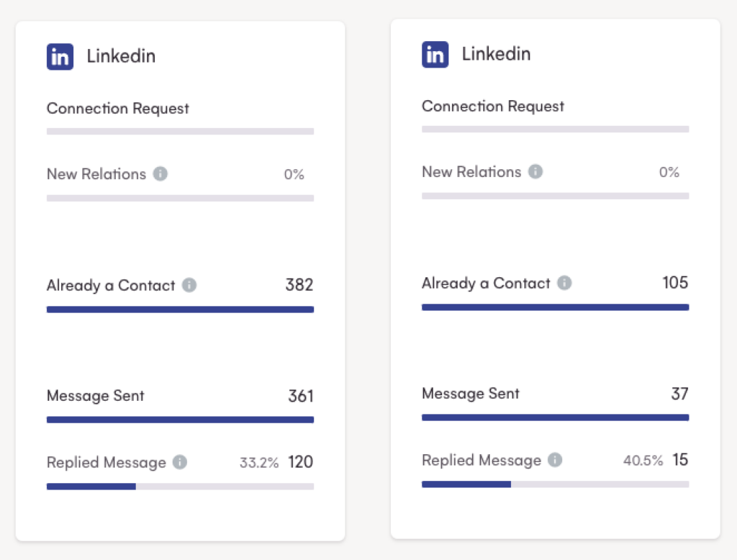Click info icon beside New Relations, right card

click(x=535, y=172)
